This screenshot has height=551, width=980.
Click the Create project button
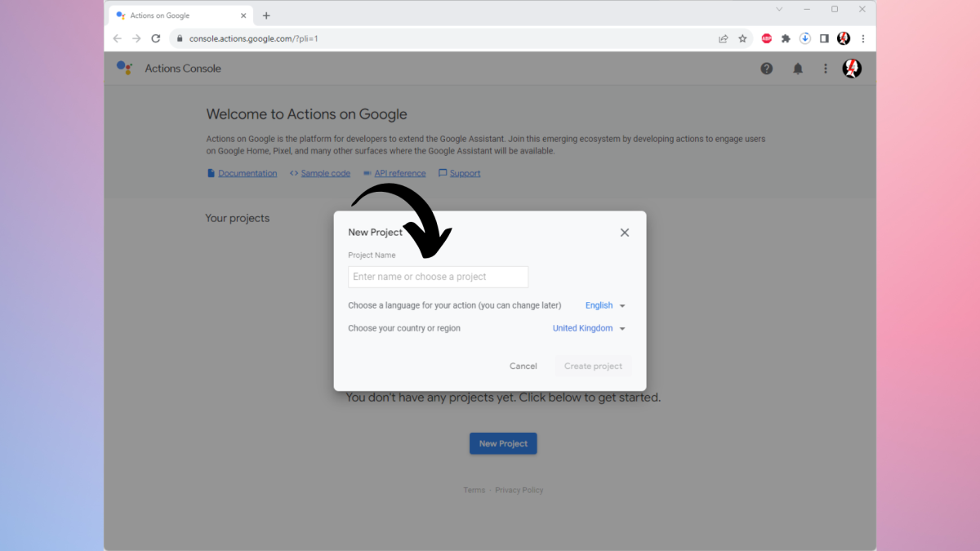tap(594, 366)
